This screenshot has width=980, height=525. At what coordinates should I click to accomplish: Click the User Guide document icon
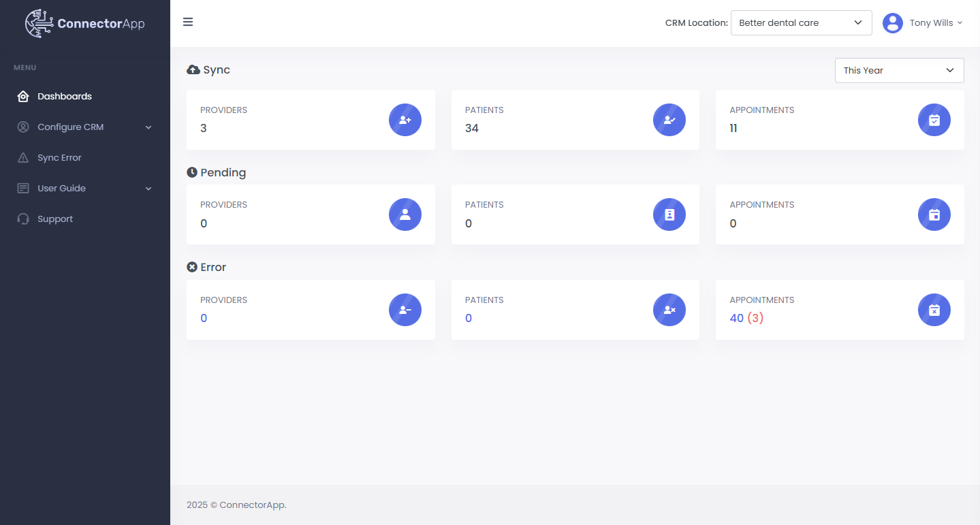[23, 188]
